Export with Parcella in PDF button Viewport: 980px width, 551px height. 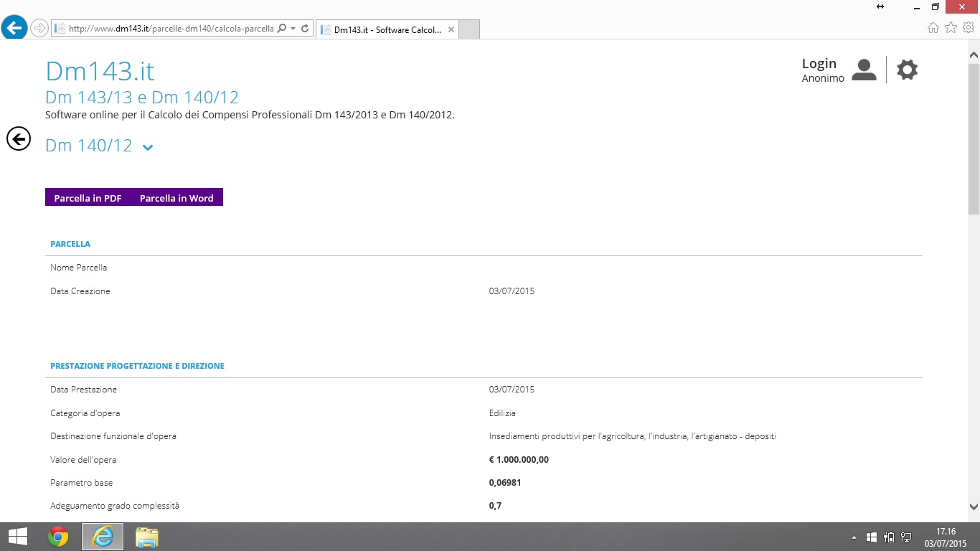click(x=88, y=197)
